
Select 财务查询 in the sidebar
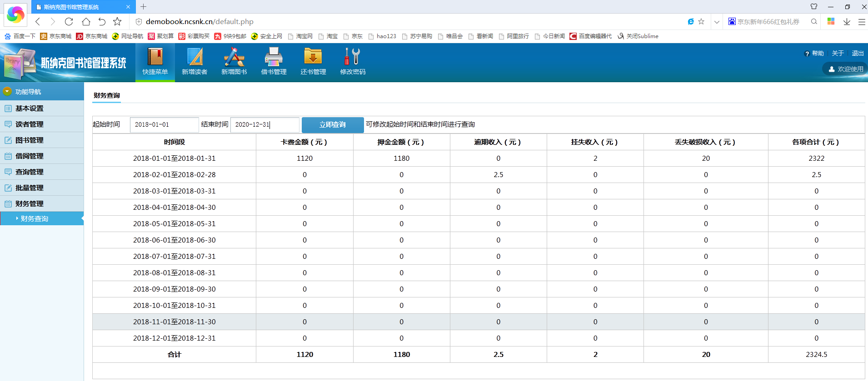[35, 219]
